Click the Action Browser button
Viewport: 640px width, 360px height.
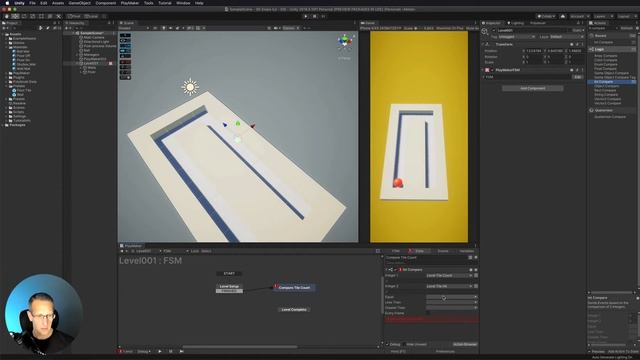point(464,344)
